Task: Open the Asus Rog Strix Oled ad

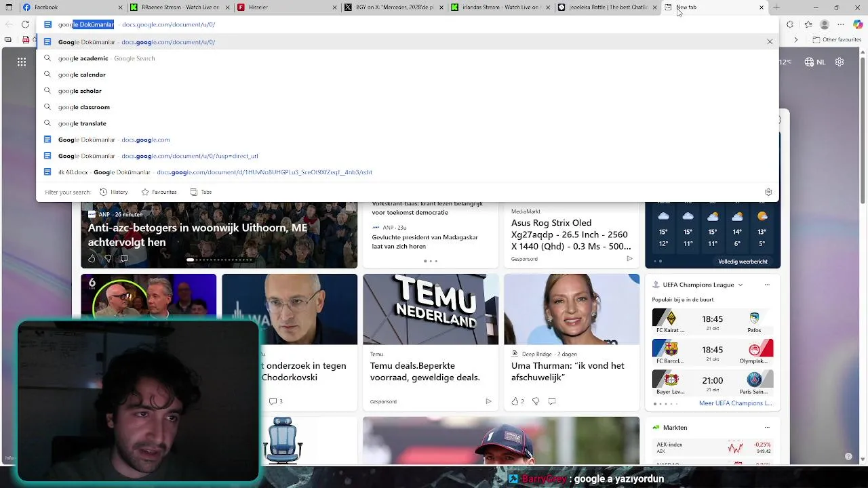Action: pos(571,235)
